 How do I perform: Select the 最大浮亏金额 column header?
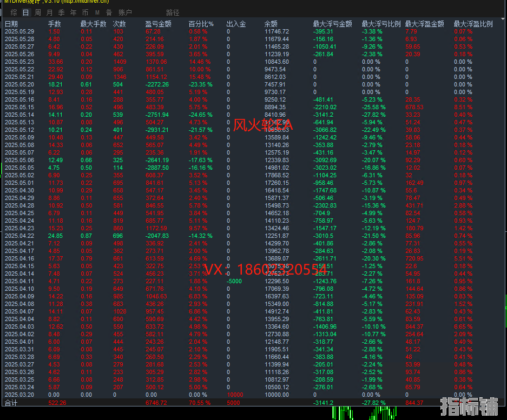click(x=332, y=24)
